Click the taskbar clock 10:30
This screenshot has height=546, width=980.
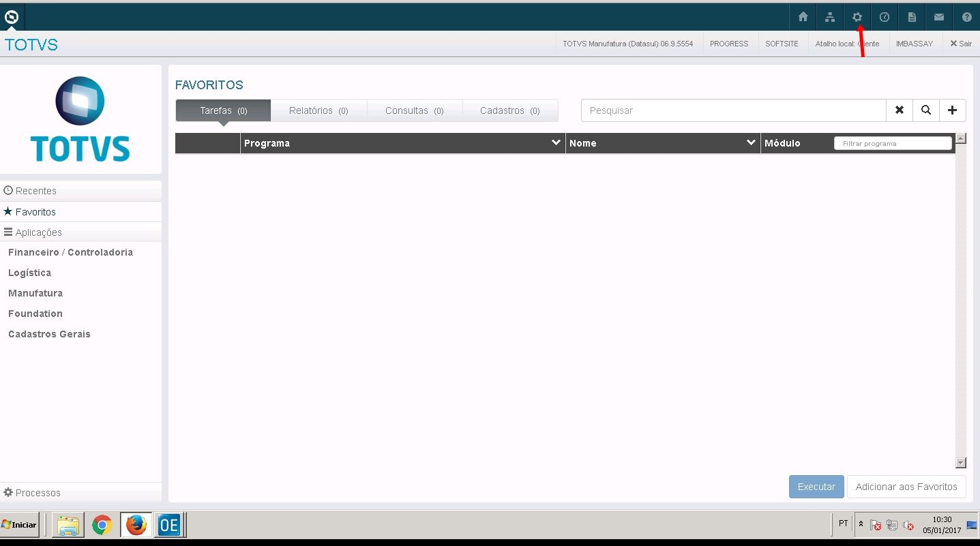click(942, 524)
